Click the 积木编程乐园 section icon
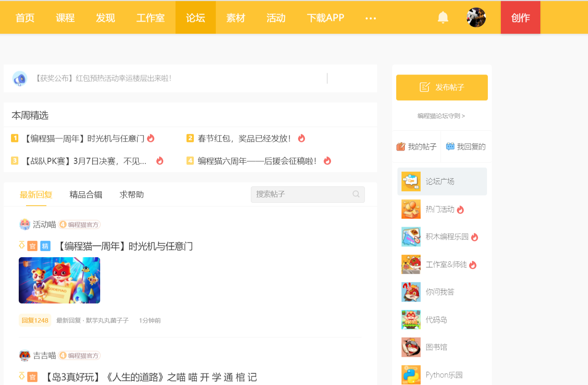The width and height of the screenshot is (588, 385). pyautogui.click(x=411, y=237)
